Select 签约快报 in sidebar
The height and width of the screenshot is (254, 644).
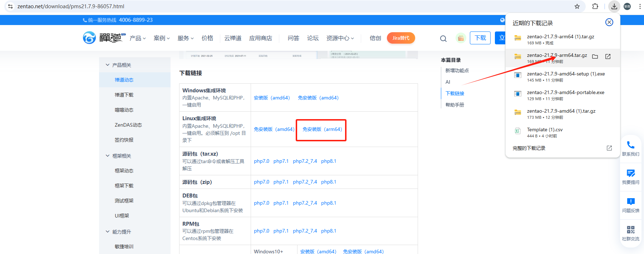124,140
